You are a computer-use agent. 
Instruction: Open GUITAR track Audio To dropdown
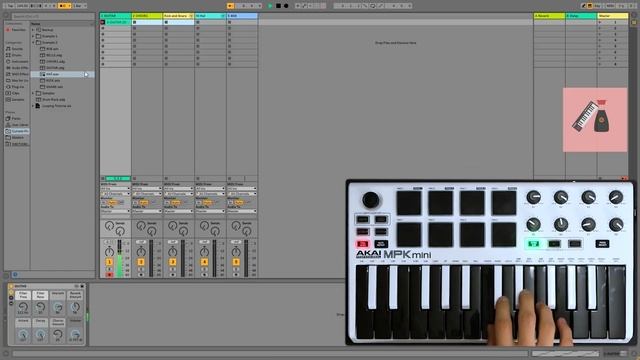tap(116, 211)
